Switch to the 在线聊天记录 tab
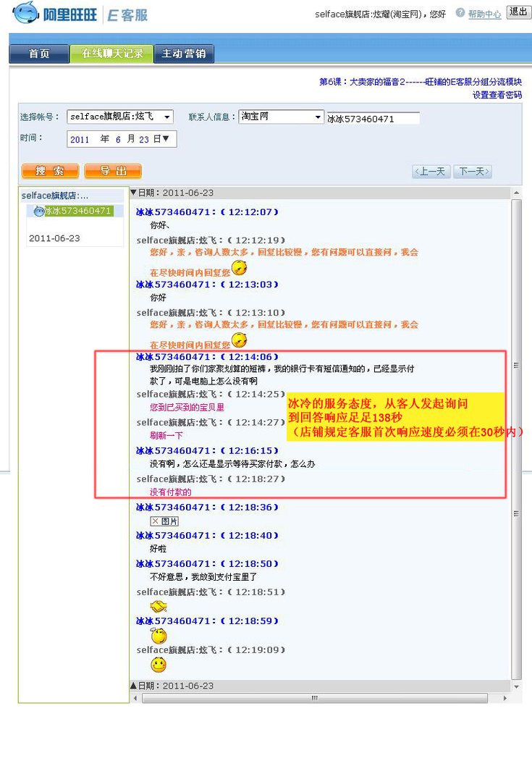532x782 pixels. click(111, 54)
